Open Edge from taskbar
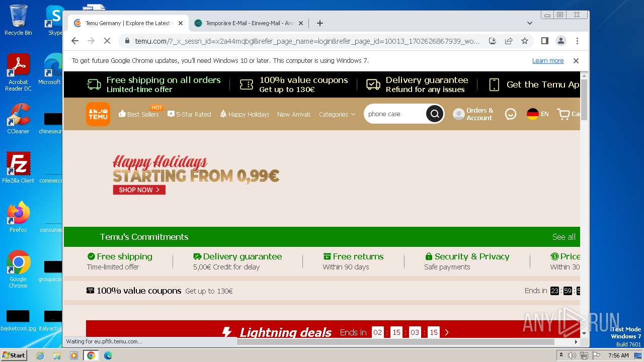 108,355
